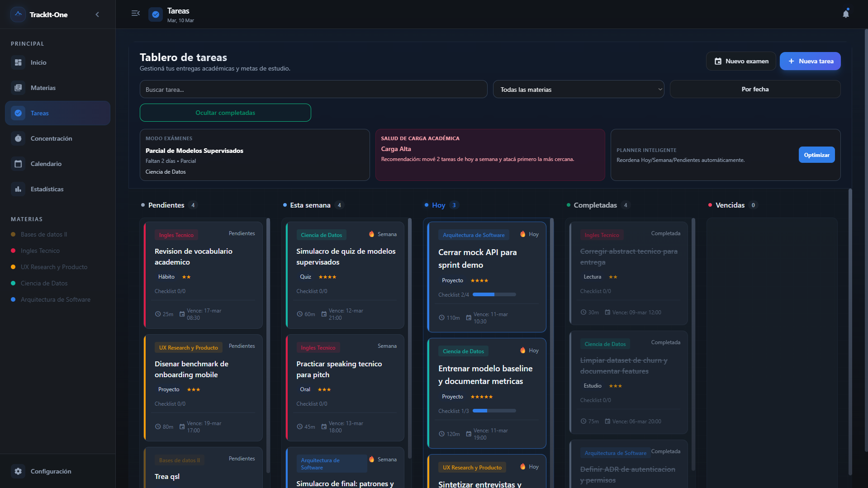Screen dimensions: 868x488
Task: Select UX Research y Producto subject in sidebar
Action: pyautogui.click(x=54, y=267)
